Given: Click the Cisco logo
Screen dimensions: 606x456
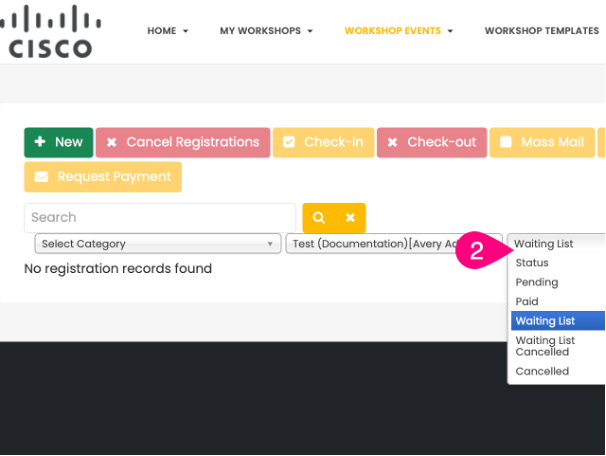Looking at the screenshot, I should (51, 31).
